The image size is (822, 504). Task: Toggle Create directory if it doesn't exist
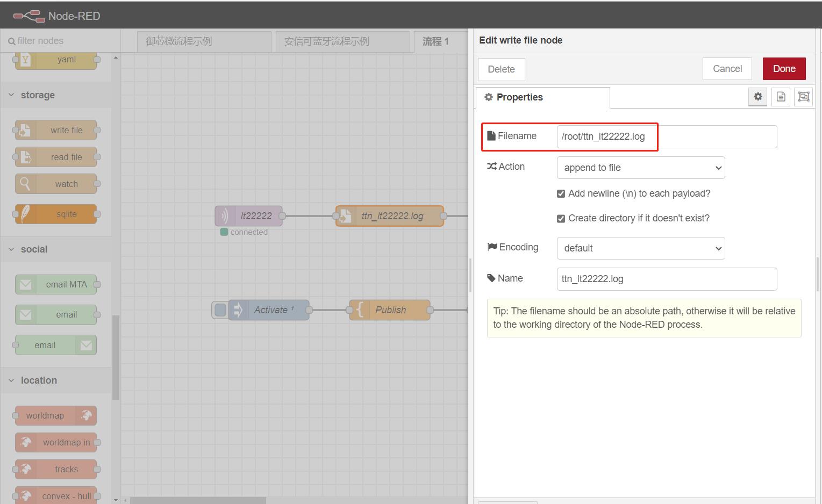click(561, 219)
